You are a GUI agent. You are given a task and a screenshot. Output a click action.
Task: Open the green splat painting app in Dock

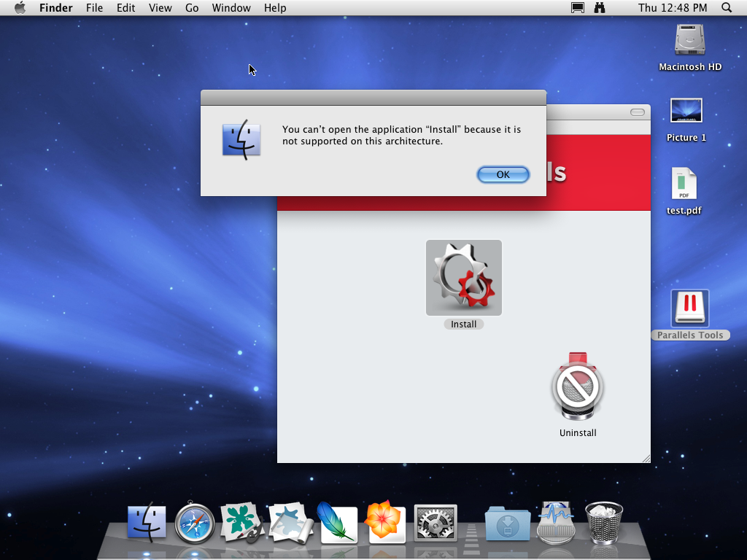[x=242, y=522]
